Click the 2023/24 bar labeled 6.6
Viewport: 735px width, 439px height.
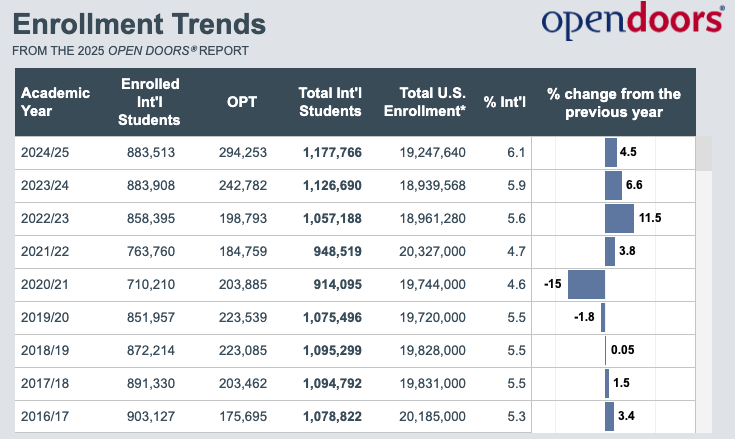coord(613,185)
